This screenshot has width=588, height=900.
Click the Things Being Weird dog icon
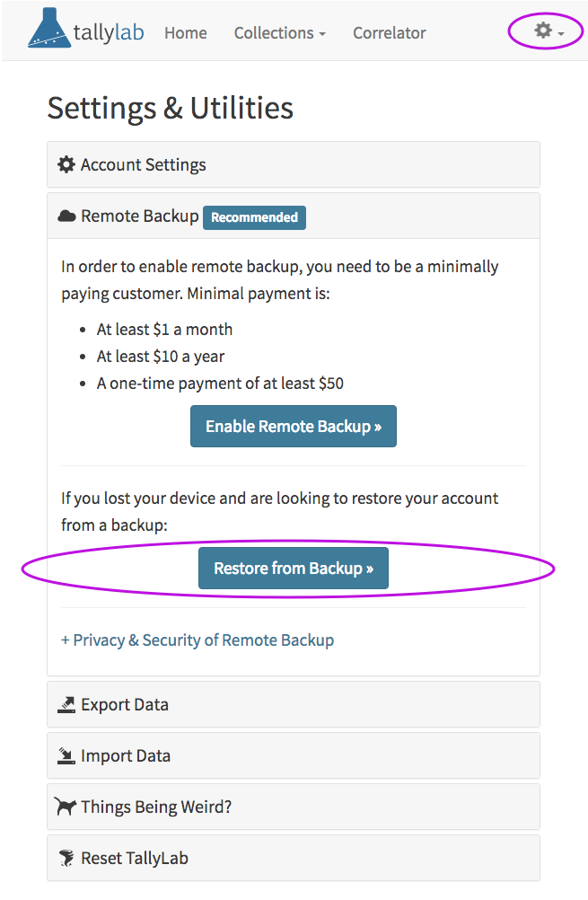[66, 807]
